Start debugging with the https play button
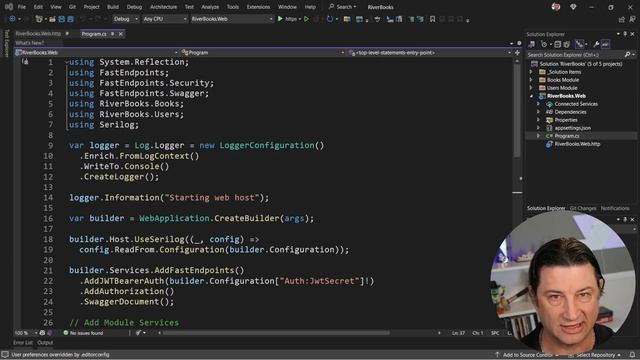Screen dimensions: 640x360 [280, 19]
